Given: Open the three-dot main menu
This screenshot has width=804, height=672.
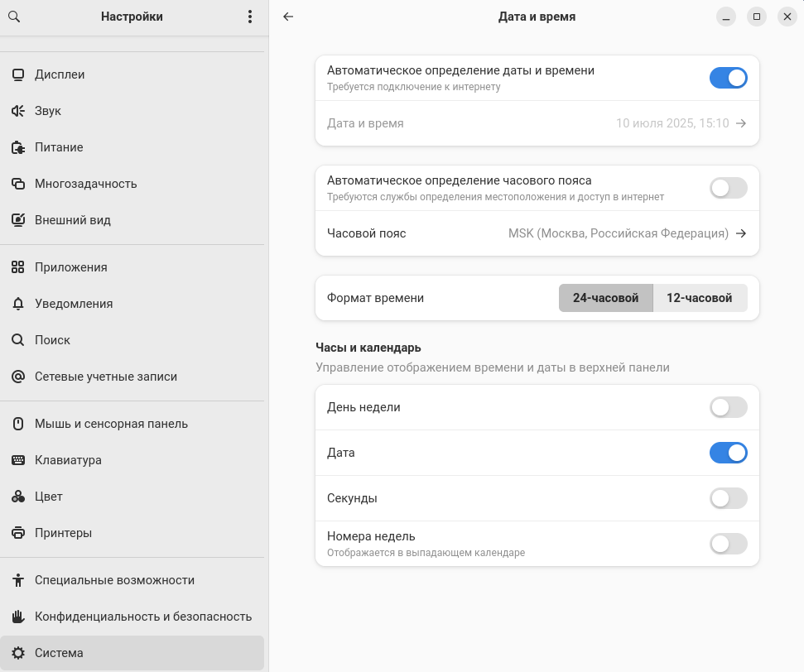Looking at the screenshot, I should 250,17.
